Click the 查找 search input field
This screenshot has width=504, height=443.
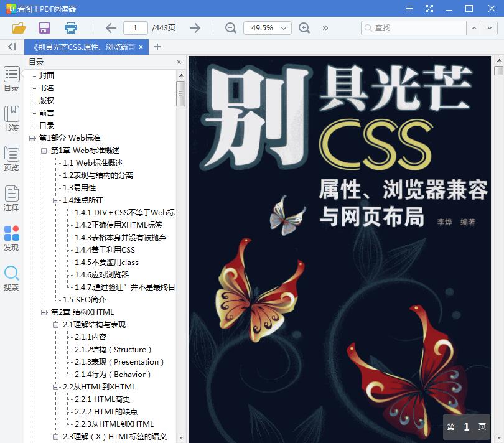[x=414, y=28]
